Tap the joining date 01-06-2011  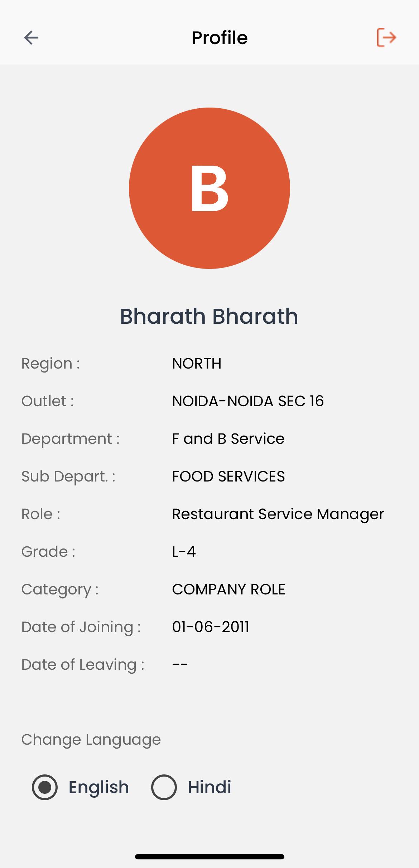[x=211, y=627]
